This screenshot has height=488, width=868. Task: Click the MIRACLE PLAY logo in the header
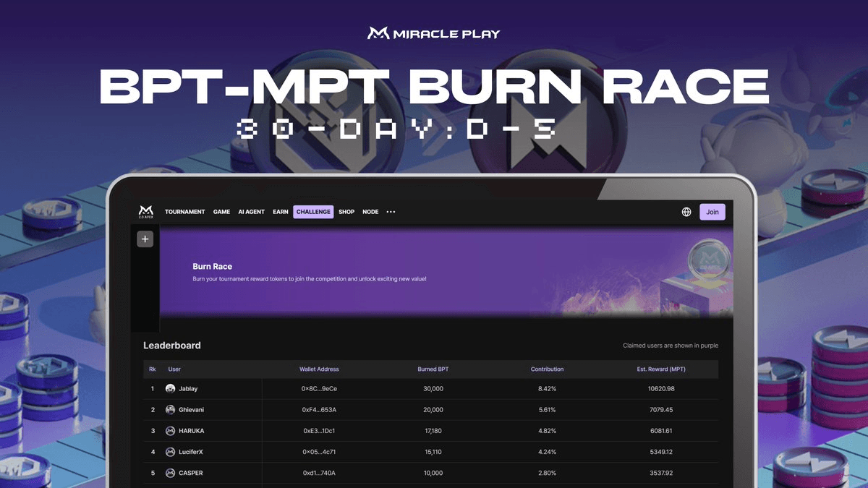coord(434,33)
